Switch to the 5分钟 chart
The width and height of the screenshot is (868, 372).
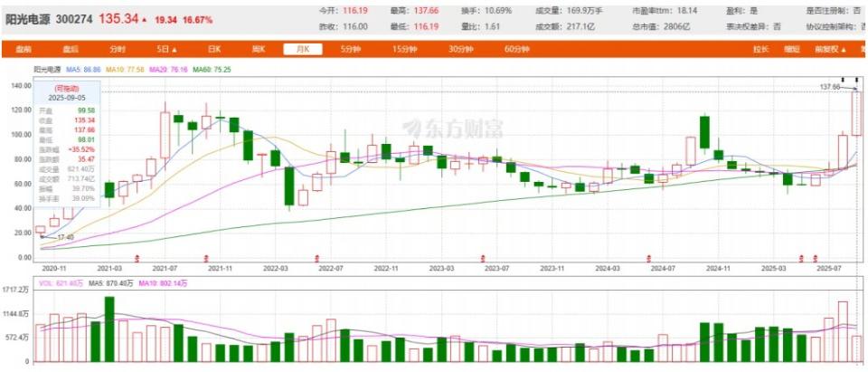coord(350,50)
